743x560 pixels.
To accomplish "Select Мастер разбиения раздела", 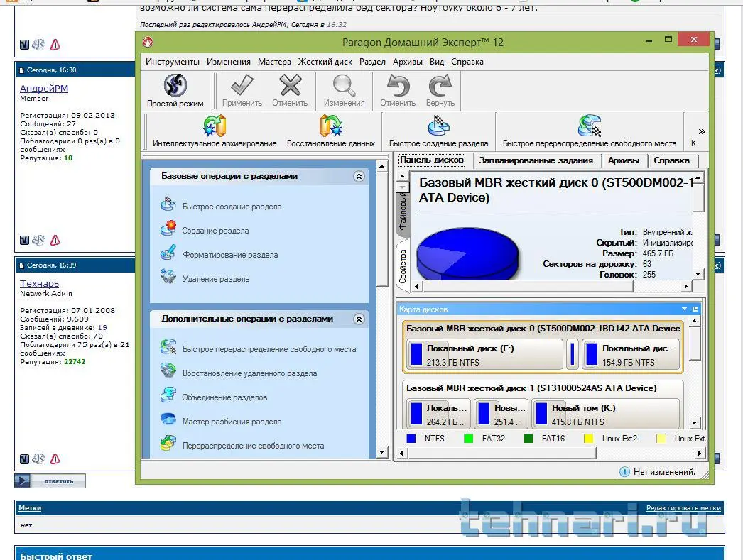I will 232,422.
